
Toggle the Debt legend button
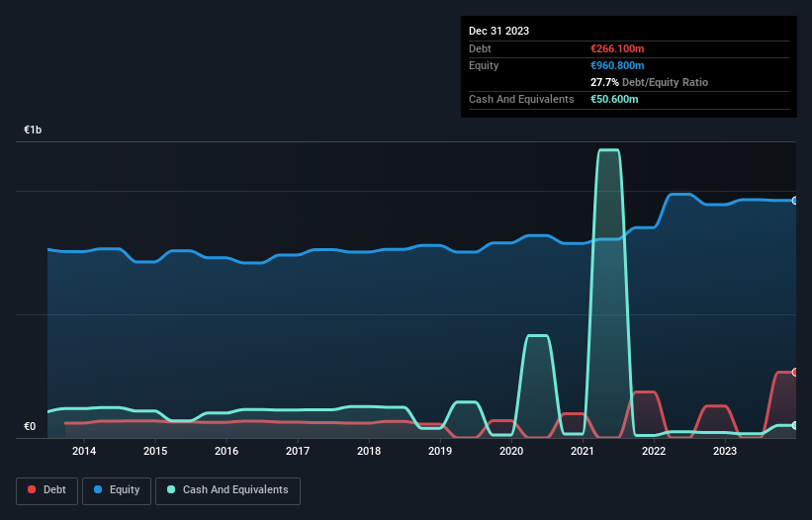47,490
